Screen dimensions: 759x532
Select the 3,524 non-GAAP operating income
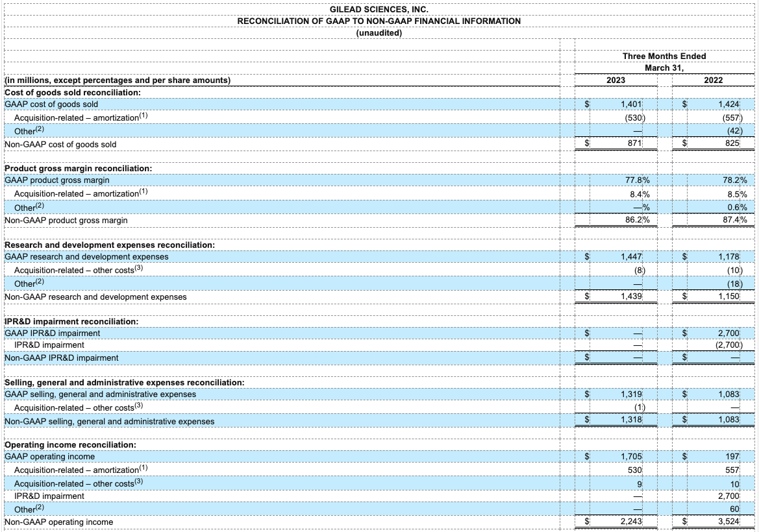[x=729, y=522]
